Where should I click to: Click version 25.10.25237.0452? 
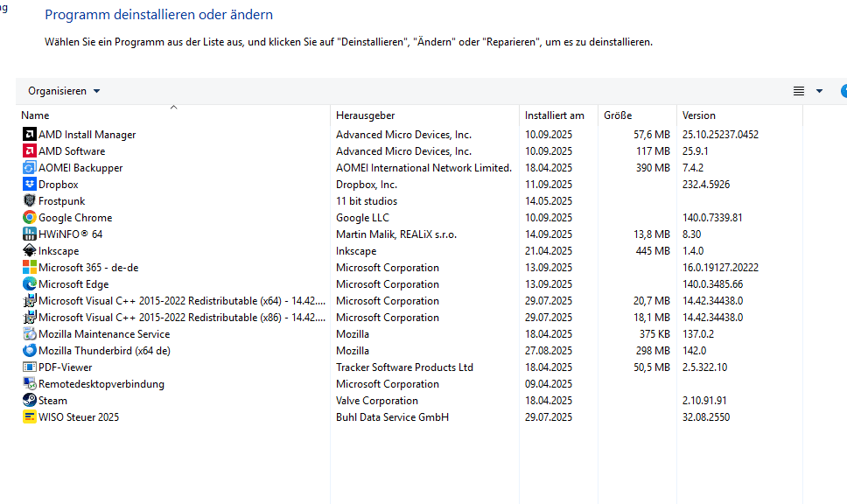click(x=721, y=135)
